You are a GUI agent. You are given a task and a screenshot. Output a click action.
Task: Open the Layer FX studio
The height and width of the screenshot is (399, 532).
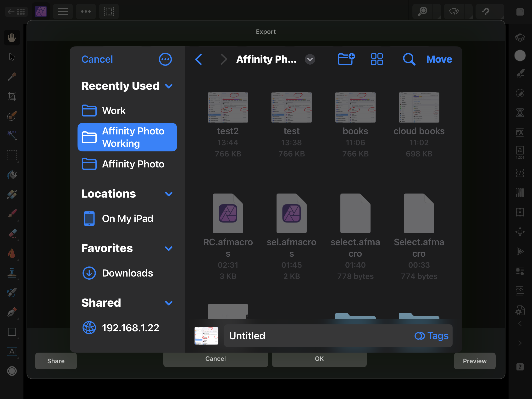520,132
